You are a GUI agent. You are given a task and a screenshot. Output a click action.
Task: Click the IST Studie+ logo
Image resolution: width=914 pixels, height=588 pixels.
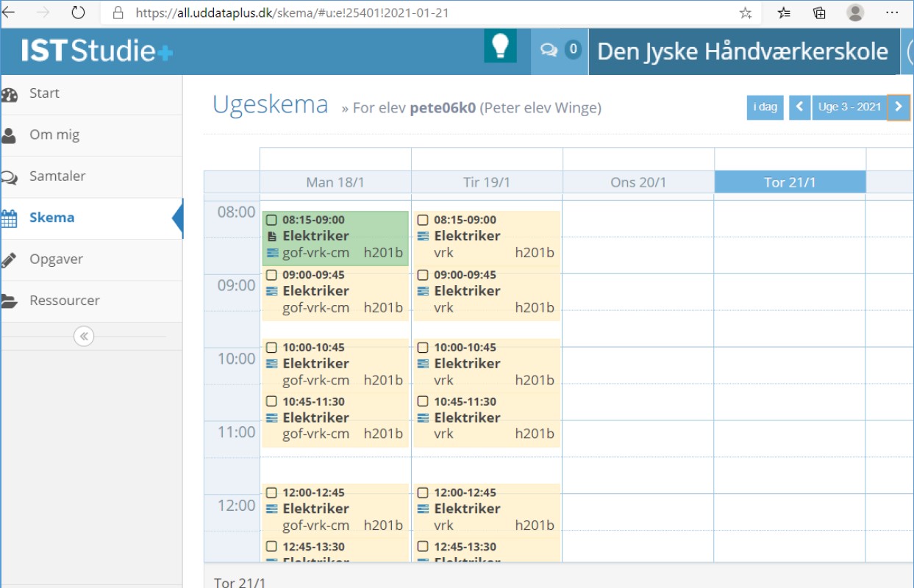coord(97,51)
